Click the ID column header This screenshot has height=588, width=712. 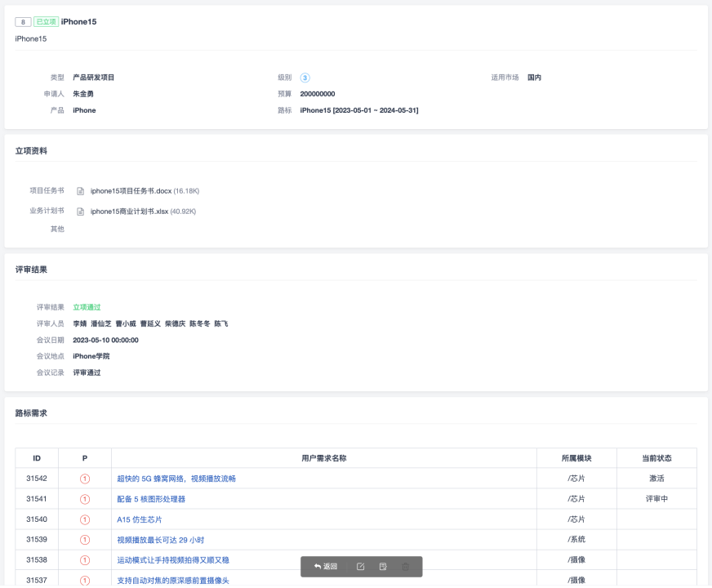coord(37,458)
